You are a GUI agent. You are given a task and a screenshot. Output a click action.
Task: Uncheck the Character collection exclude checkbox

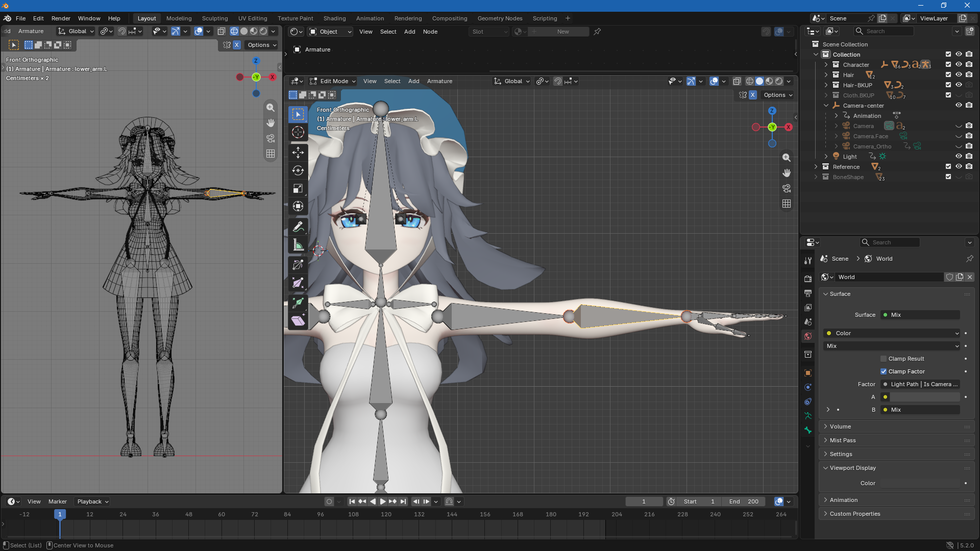[948, 65]
